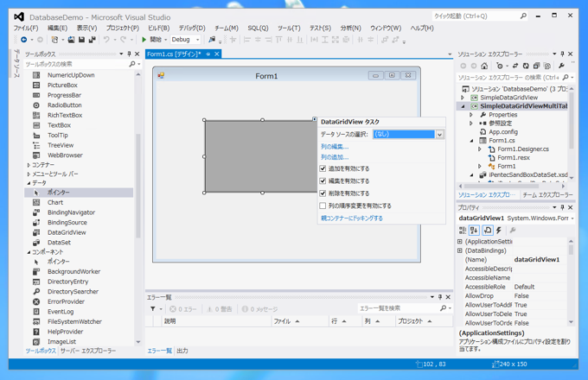Expand the コンテナー toolbox group
The image size is (588, 380).
29,165
